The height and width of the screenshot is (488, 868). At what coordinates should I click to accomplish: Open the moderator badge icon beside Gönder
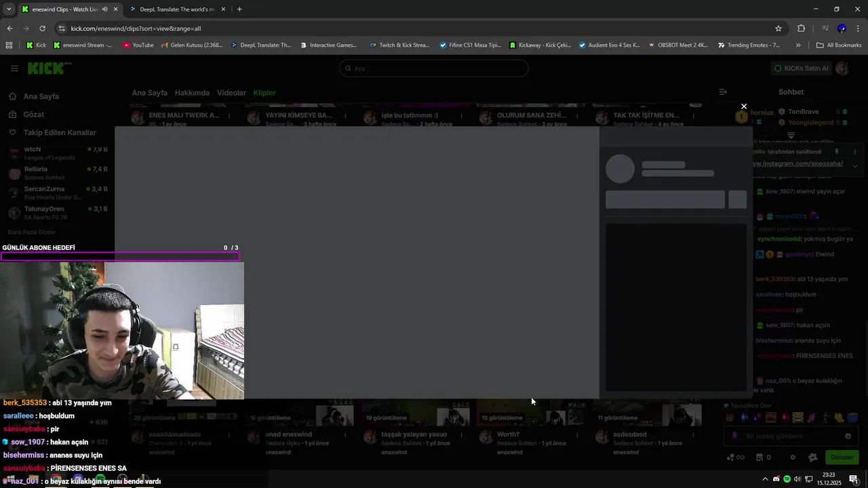[812, 457]
